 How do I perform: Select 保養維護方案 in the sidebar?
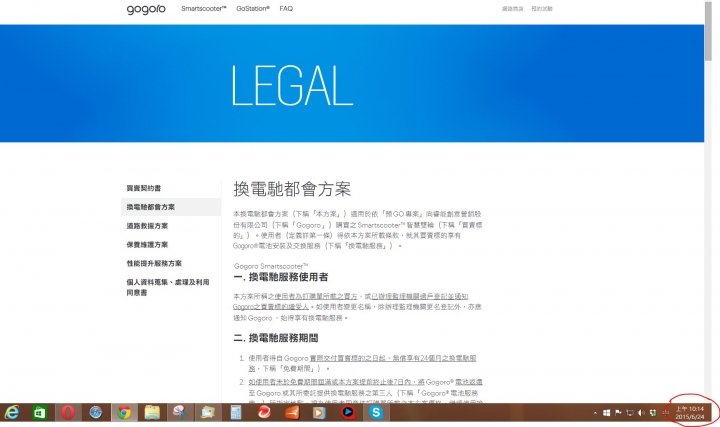click(x=147, y=245)
